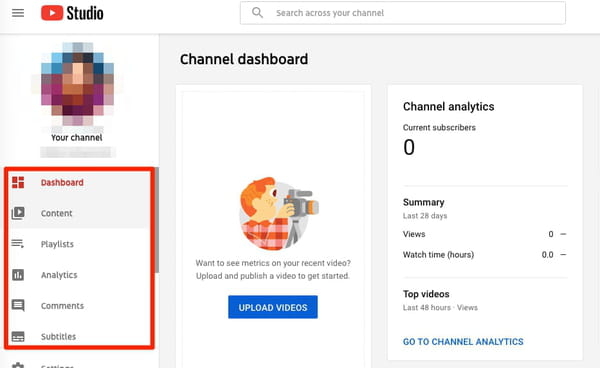Click the Settings gear icon
The image size is (600, 368).
[18, 365]
